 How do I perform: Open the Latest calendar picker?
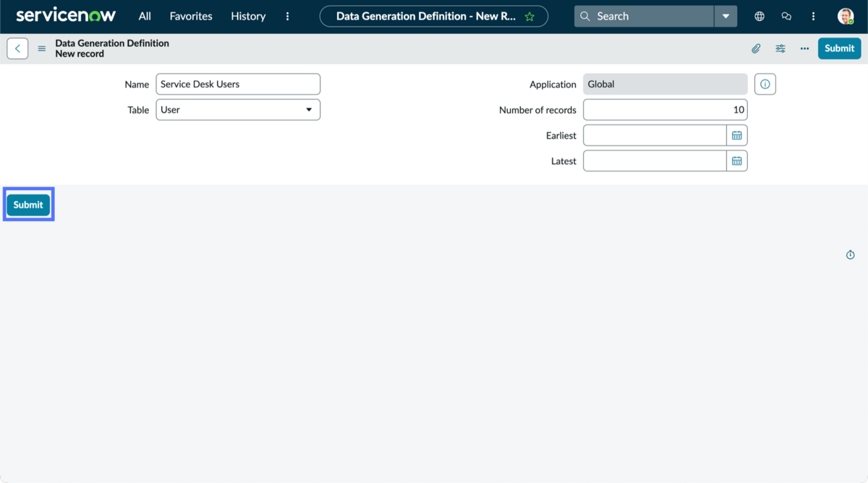pyautogui.click(x=736, y=161)
